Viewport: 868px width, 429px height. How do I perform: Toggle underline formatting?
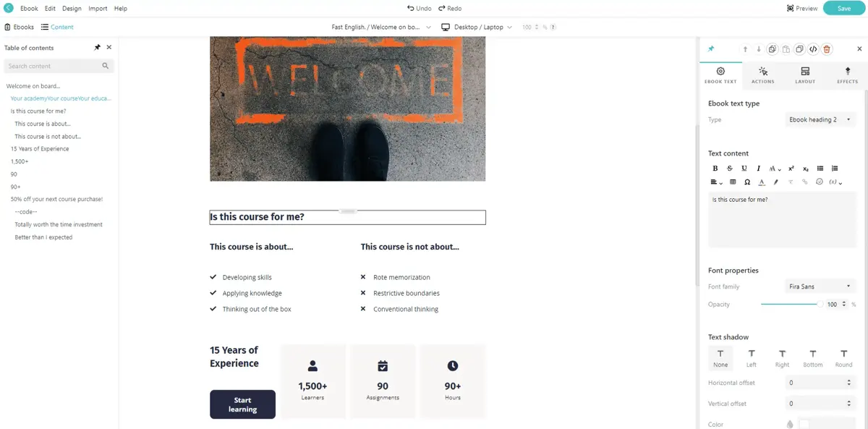pos(744,169)
